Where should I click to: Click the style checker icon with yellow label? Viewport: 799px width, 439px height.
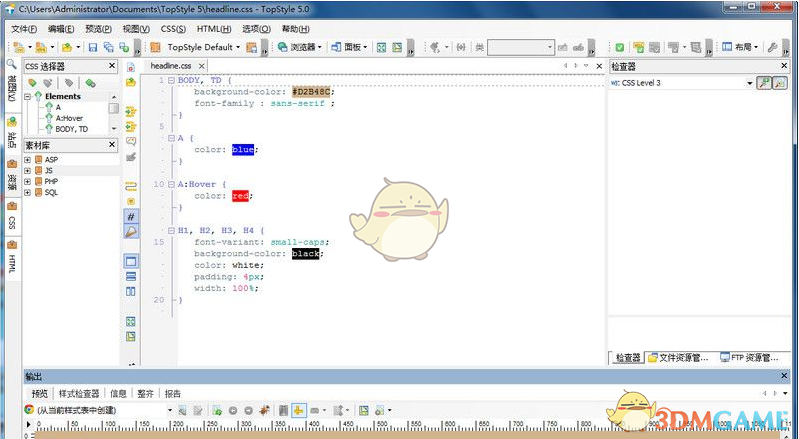[638, 47]
